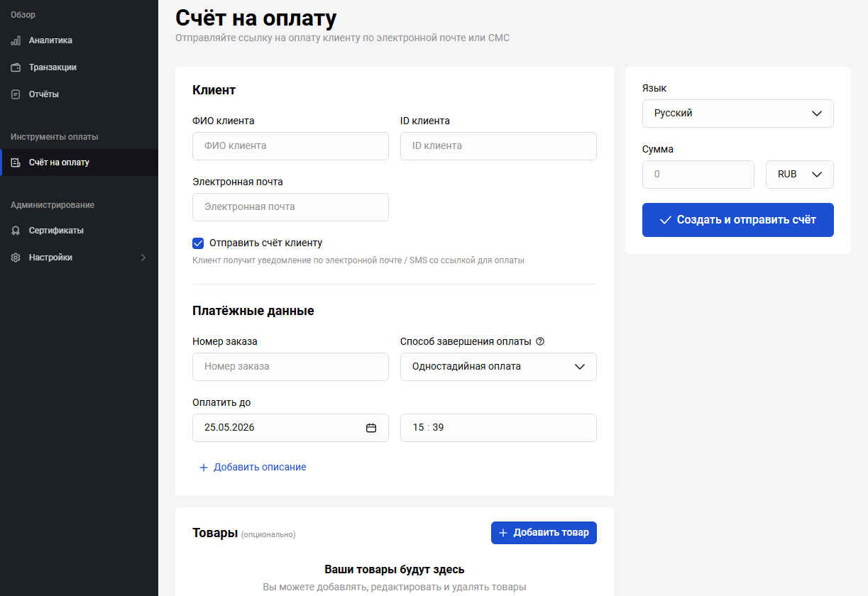Expand the Настройки submenu chevron
Viewport: 868px width, 596px height.
[143, 258]
